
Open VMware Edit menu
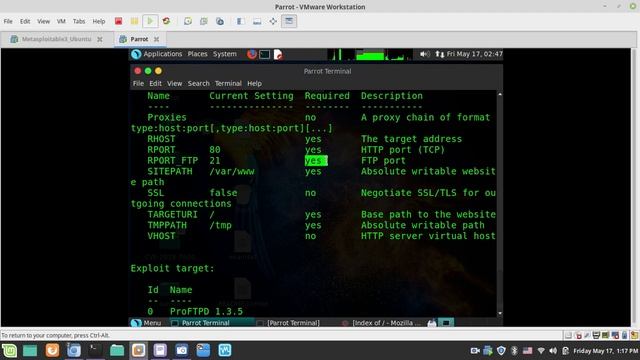pyautogui.click(x=25, y=21)
